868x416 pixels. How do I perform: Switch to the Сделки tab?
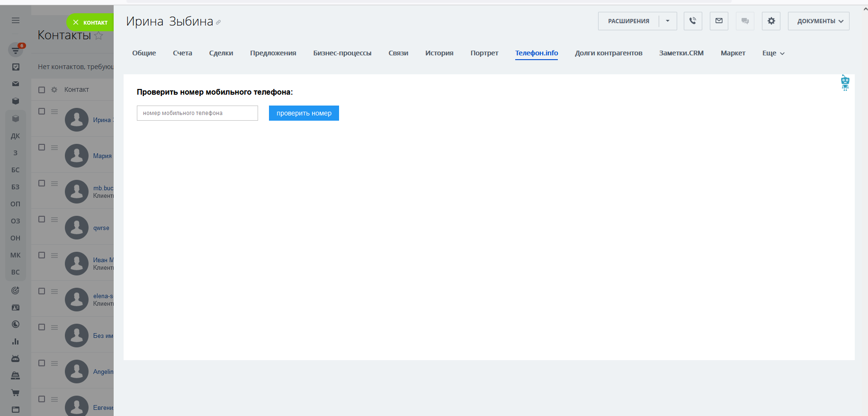pos(221,53)
